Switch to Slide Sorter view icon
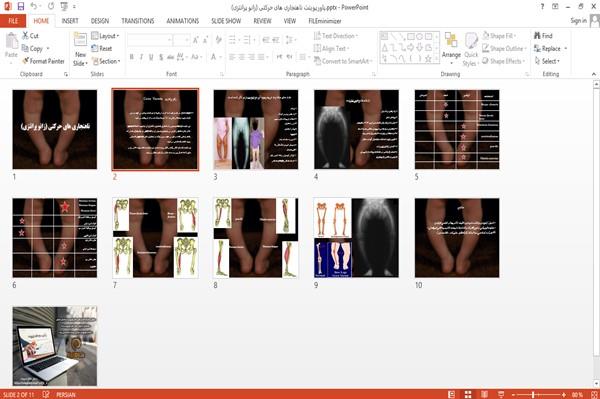 [468, 394]
